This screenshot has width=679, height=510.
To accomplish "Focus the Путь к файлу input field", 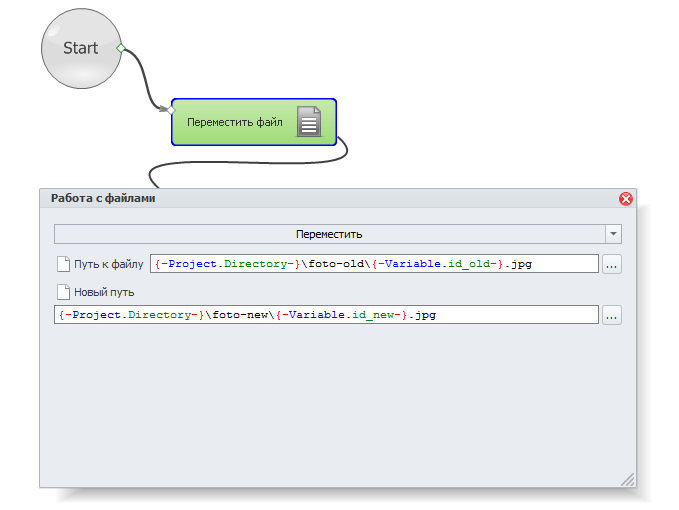I will pos(373,264).
